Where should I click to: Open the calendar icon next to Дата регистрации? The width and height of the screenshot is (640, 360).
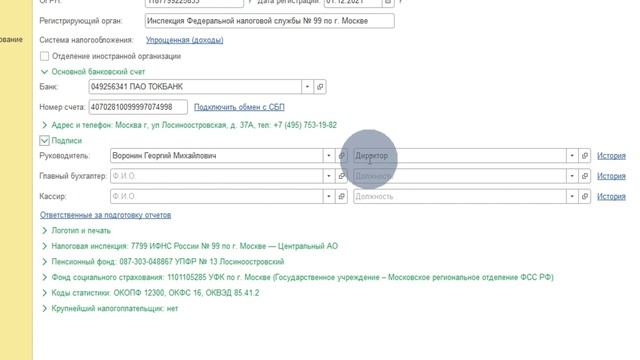click(x=388, y=2)
